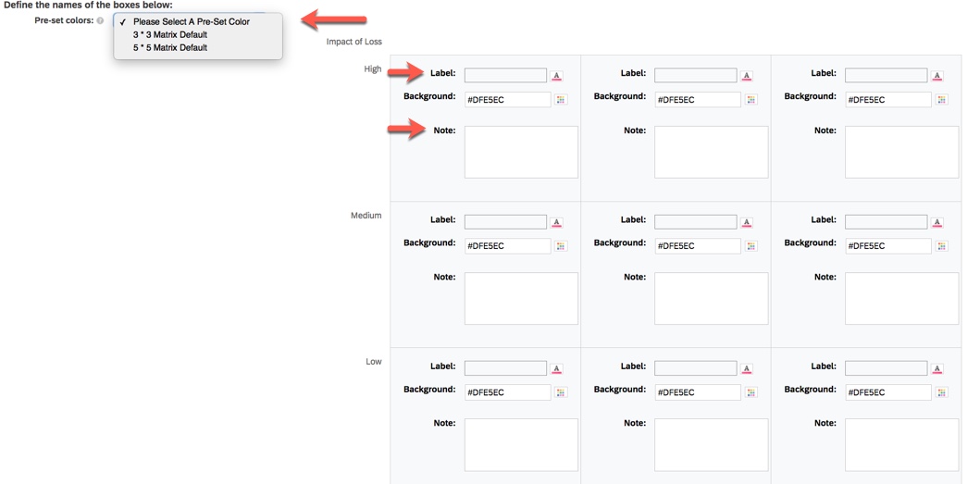Open label font color icon, Medium row first cell
Viewport: 980px width, 484px height.
[x=557, y=223]
